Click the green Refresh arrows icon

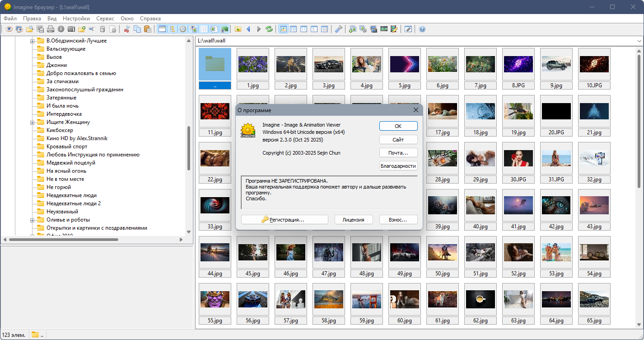[270, 29]
